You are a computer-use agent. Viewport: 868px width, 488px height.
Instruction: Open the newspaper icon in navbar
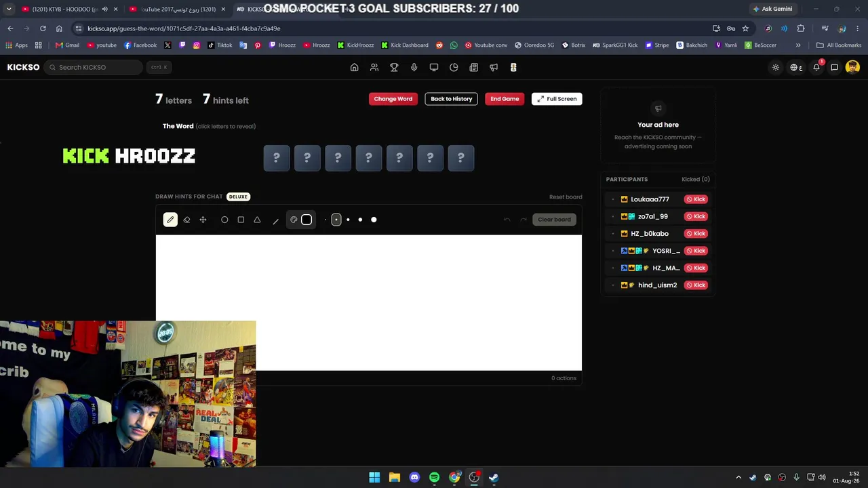click(x=474, y=67)
